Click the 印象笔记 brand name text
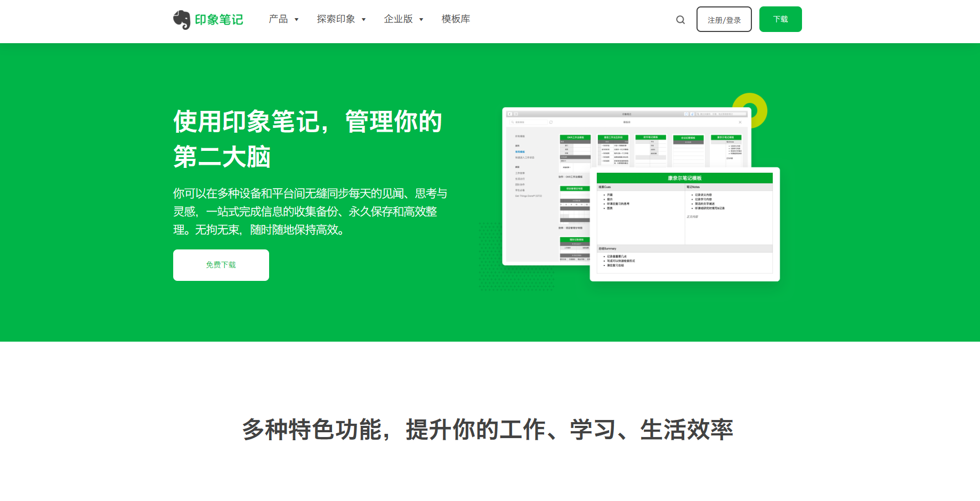This screenshot has width=980, height=501. pyautogui.click(x=219, y=20)
